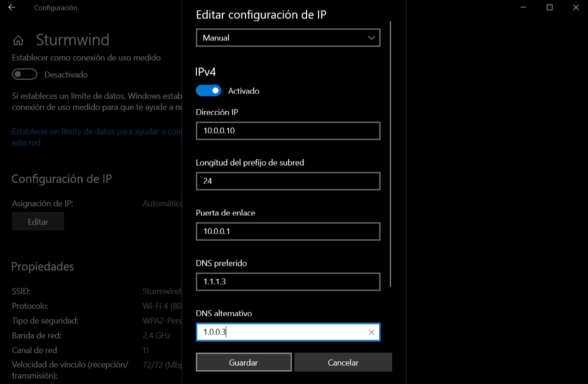Minimize the Configuración window
The image size is (588, 384).
pyautogui.click(x=523, y=8)
